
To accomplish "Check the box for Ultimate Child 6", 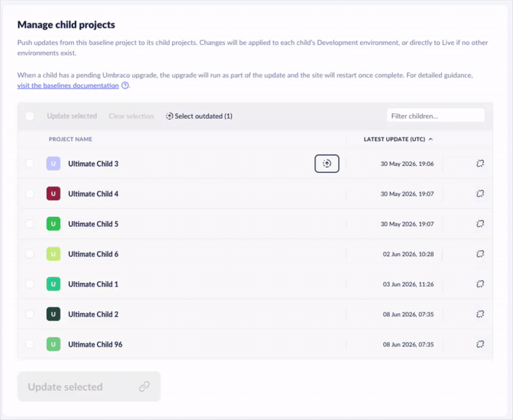I will 29,253.
